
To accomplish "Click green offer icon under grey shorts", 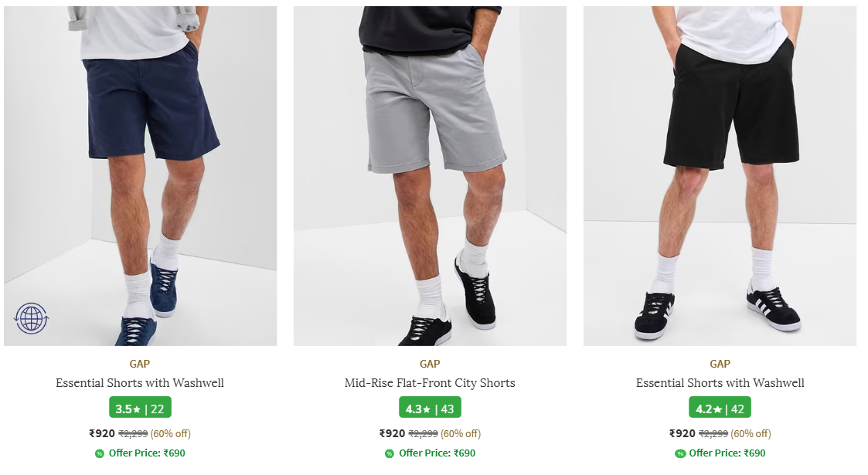I will (389, 453).
